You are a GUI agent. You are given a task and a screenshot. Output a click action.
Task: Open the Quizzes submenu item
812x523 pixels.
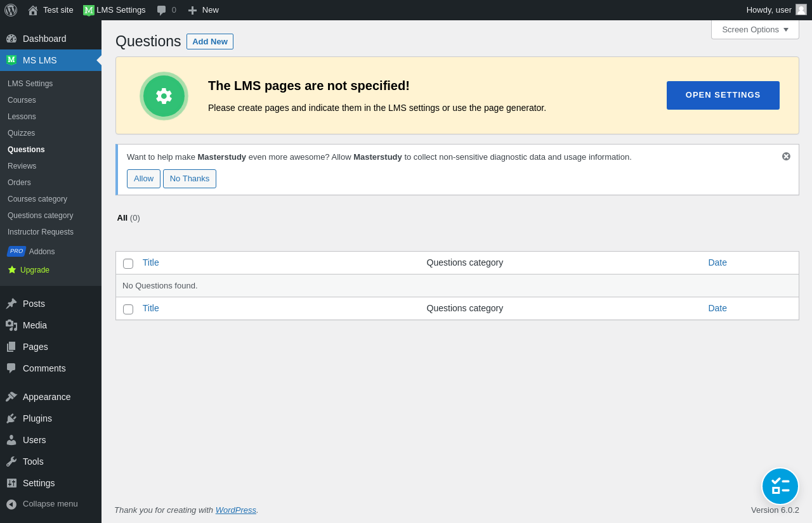tap(22, 133)
